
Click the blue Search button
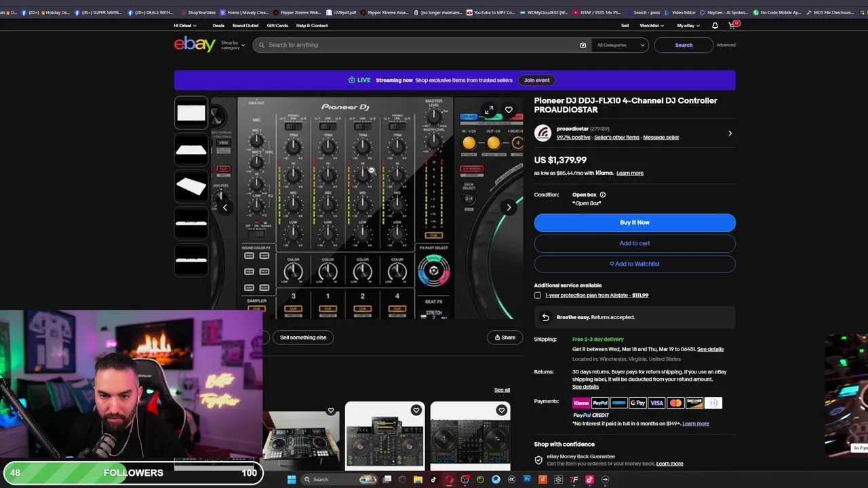(x=684, y=45)
